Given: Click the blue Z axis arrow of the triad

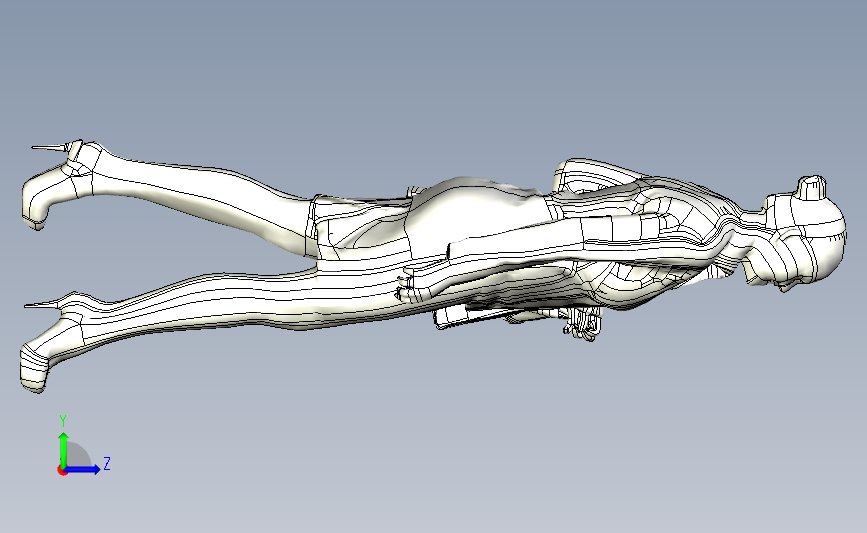Looking at the screenshot, I should pyautogui.click(x=82, y=469).
